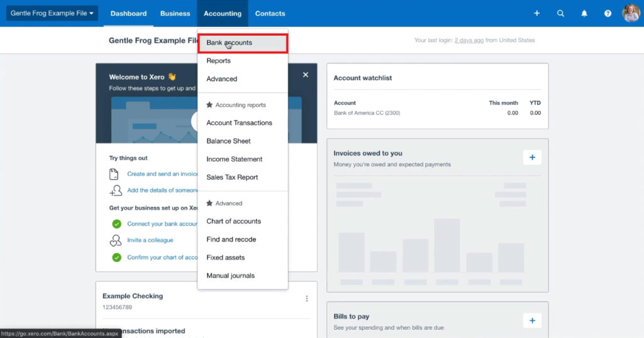644x338 pixels.
Task: Add new invoice with plus in Invoices owed
Action: click(532, 157)
